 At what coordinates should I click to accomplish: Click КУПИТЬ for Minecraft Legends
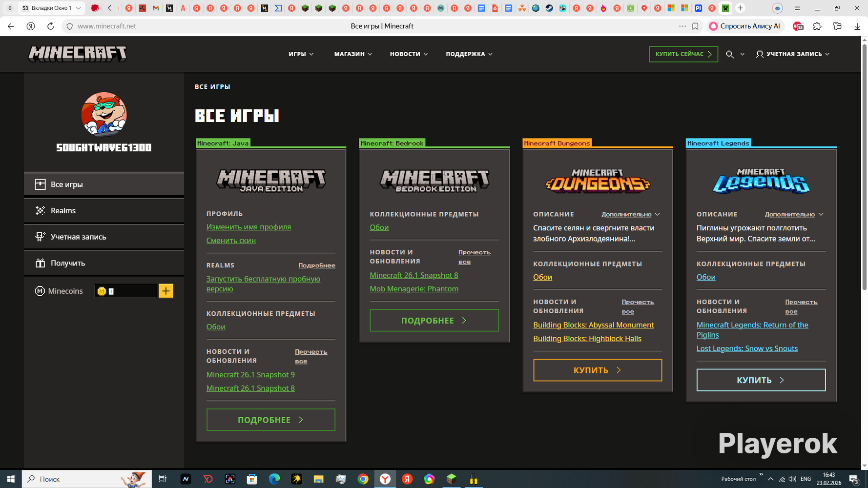[x=761, y=380]
